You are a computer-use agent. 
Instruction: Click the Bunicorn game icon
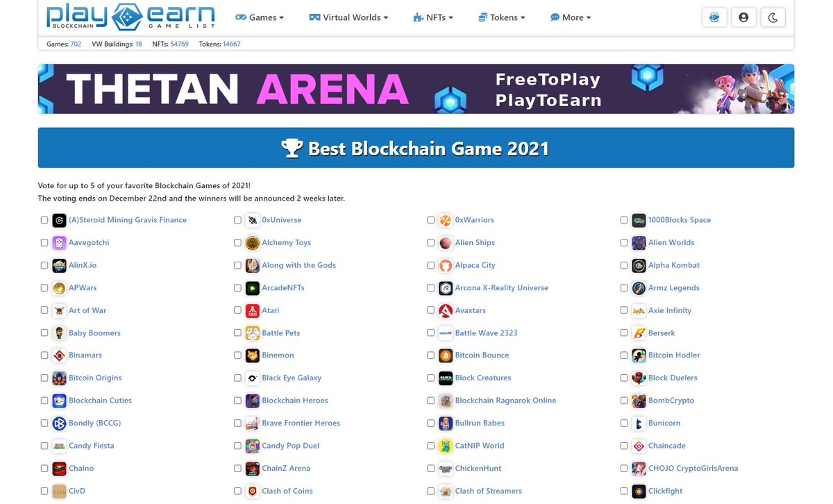click(639, 423)
